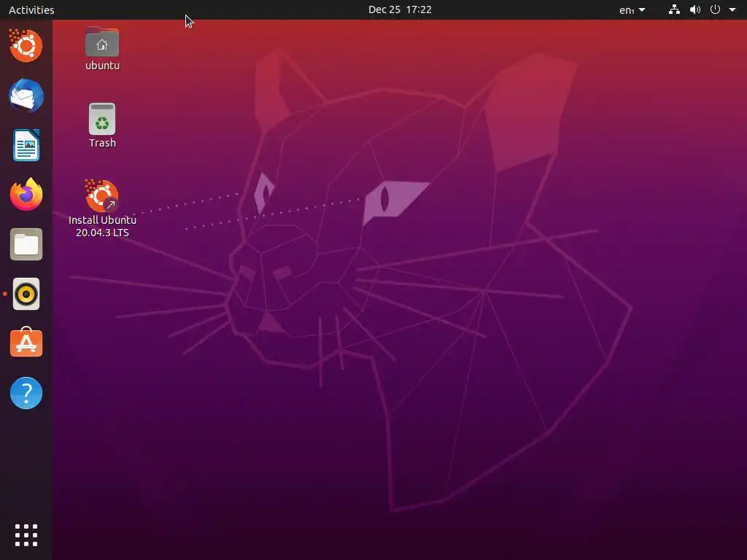The image size is (747, 560).
Task: Select Install Ubuntu 20.04.3 LTS desktop shortcut
Action: point(102,209)
